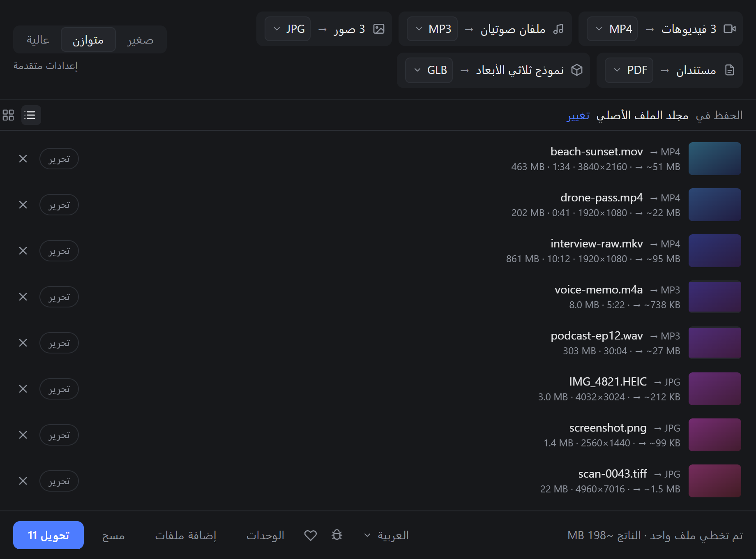The image size is (756, 559).
Task: Click تحرير for scan-0043.tiff
Action: coord(59,481)
